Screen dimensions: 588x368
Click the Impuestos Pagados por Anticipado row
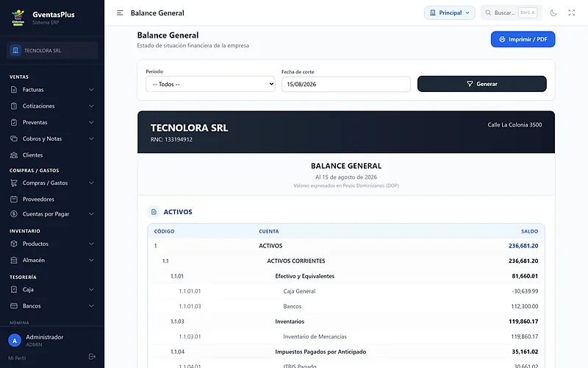click(x=346, y=352)
